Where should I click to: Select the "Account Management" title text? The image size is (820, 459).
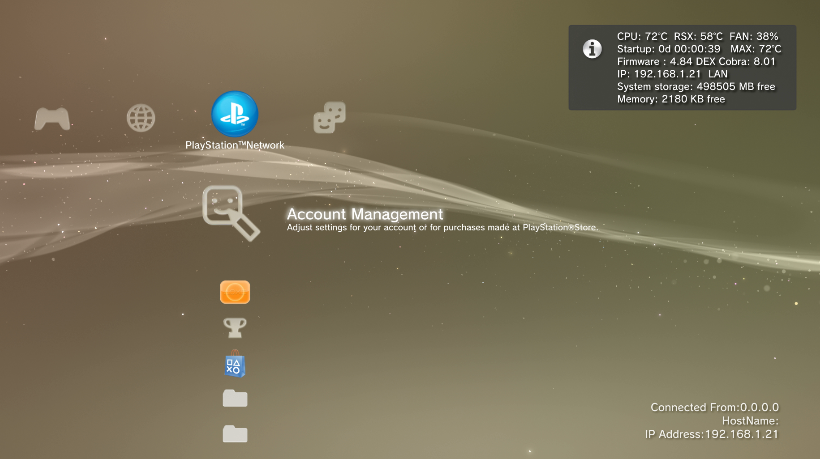pyautogui.click(x=365, y=214)
